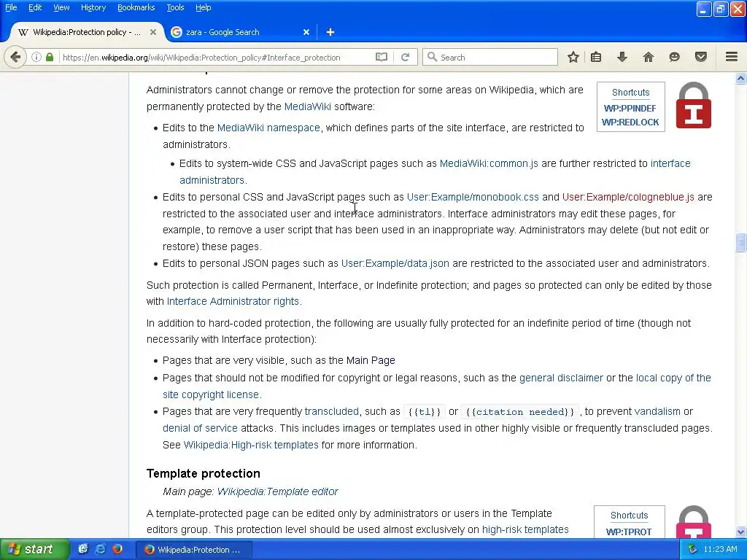
Task: Click the 11:23 AM system clock
Action: 720,550
